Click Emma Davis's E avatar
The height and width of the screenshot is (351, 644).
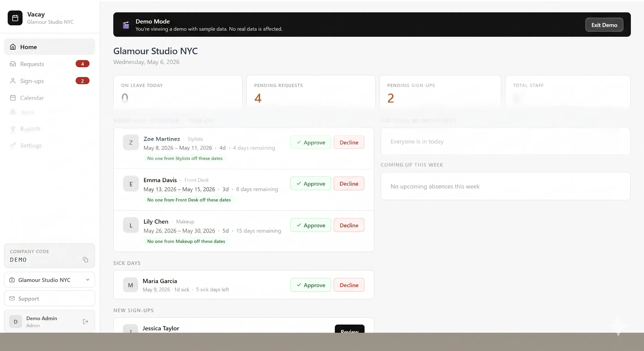tap(131, 184)
